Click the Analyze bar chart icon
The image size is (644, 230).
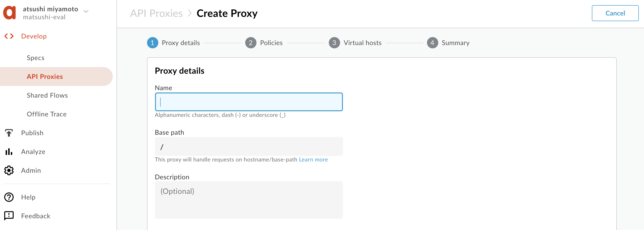tap(9, 152)
